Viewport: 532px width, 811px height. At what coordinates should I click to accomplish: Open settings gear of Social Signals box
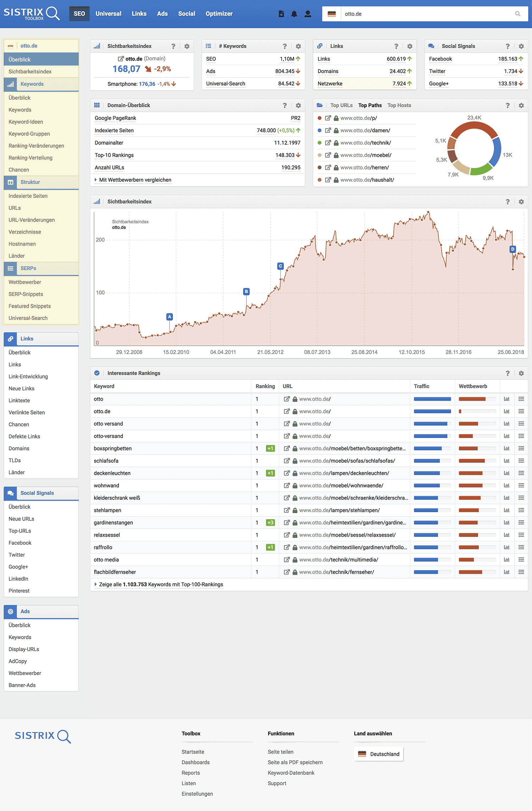[521, 46]
